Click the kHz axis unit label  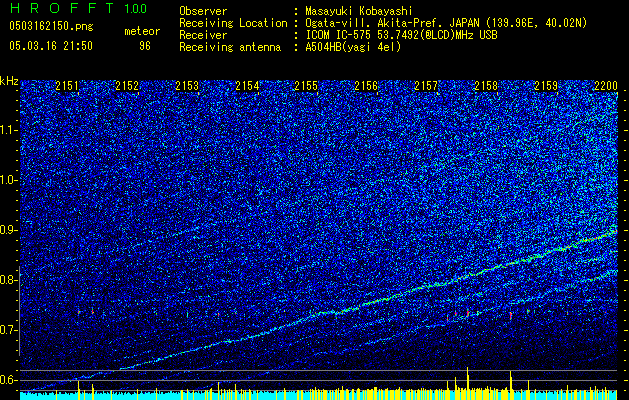[x=9, y=81]
